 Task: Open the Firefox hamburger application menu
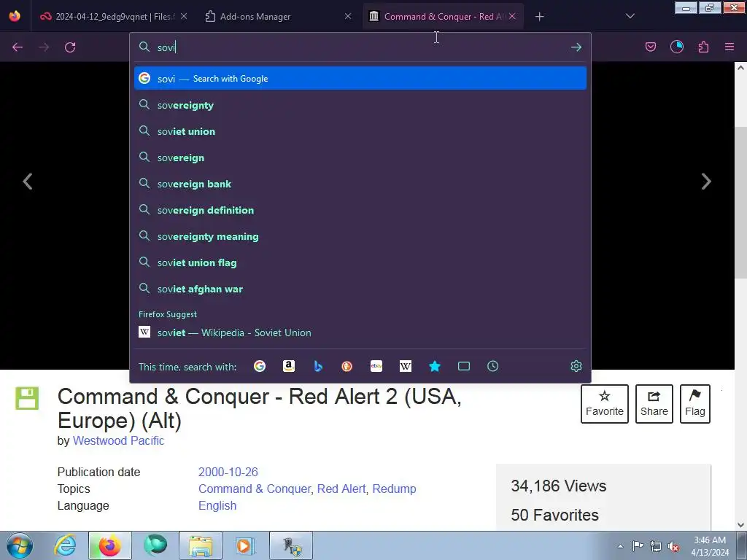(729, 47)
